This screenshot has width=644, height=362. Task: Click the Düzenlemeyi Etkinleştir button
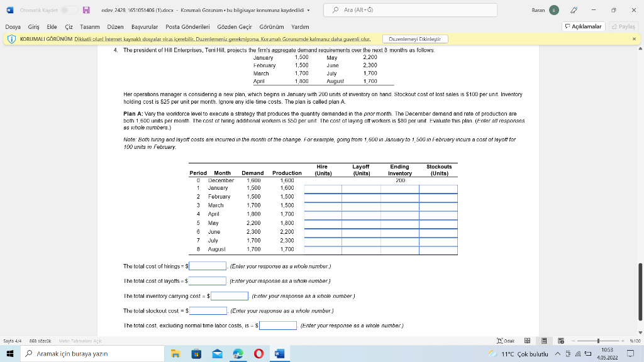point(415,39)
